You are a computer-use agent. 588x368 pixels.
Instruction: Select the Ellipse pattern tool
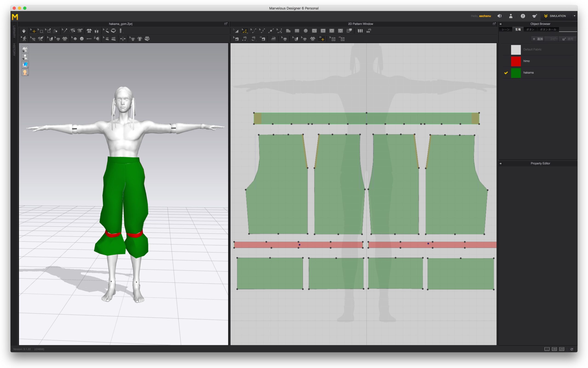pyautogui.click(x=305, y=31)
